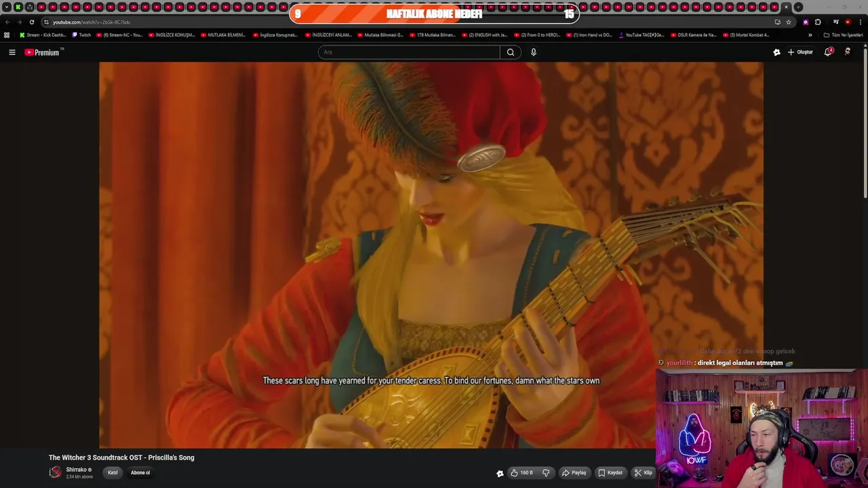This screenshot has height=488, width=868.
Task: Open the Oluştur create menu
Action: point(801,52)
